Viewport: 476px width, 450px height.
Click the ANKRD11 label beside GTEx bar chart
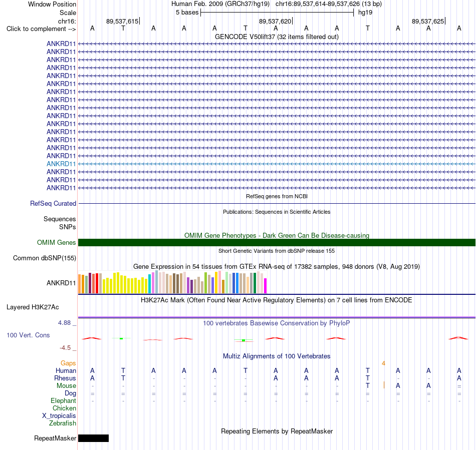point(61,283)
